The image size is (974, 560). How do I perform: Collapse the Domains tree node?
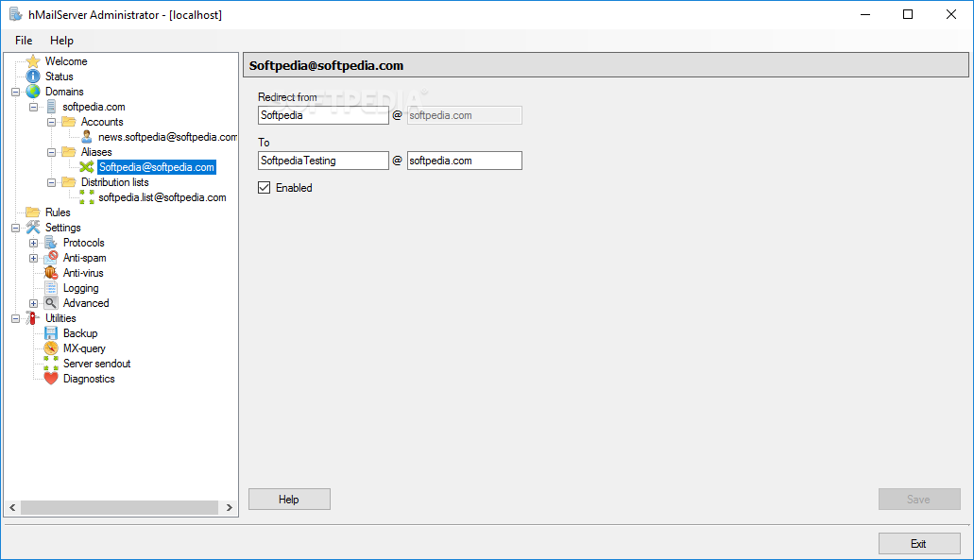coord(15,92)
